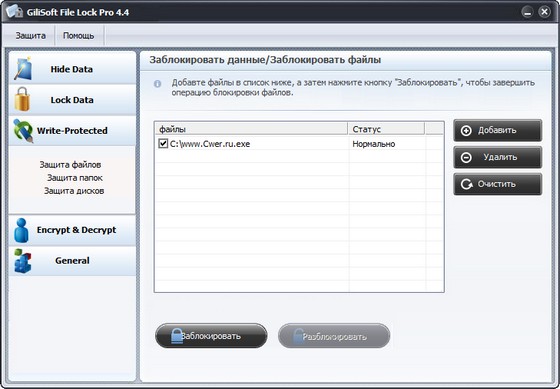The height and width of the screenshot is (389, 560).
Task: Click the Write-Protected pen icon
Action: pyautogui.click(x=24, y=131)
